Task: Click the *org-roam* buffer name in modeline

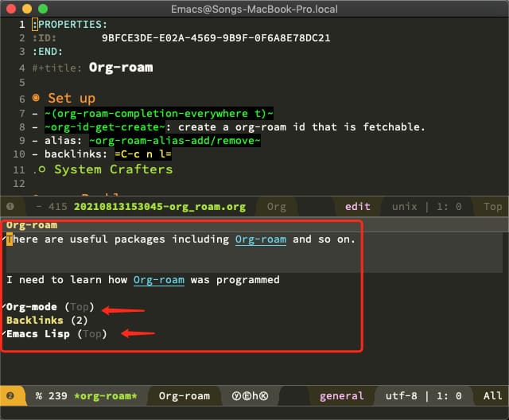Action: [106, 396]
